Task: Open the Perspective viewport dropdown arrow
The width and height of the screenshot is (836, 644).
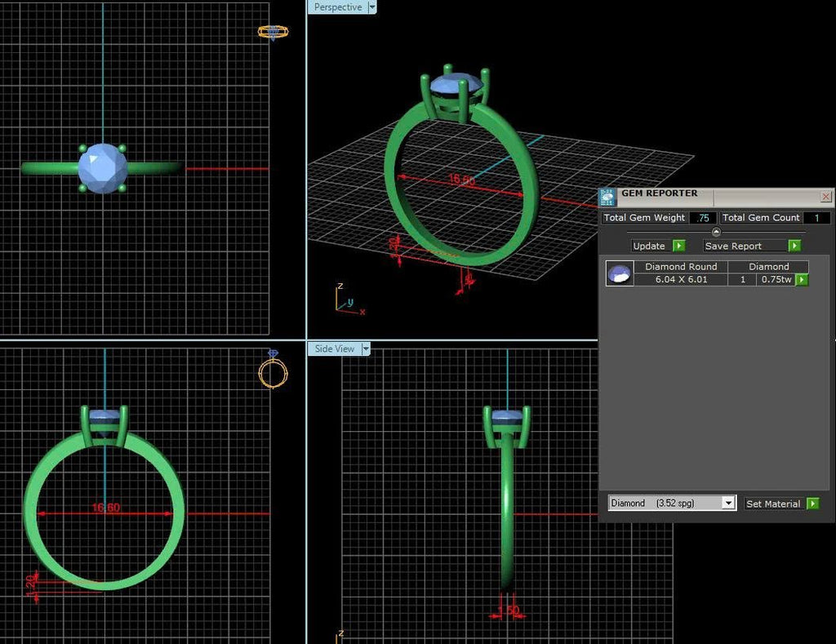Action: click(x=372, y=7)
